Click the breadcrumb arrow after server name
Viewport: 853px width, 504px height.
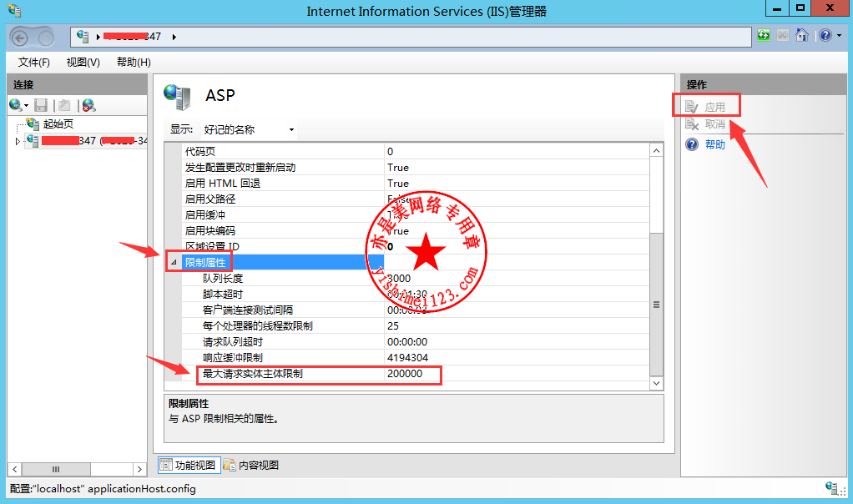pos(174,37)
